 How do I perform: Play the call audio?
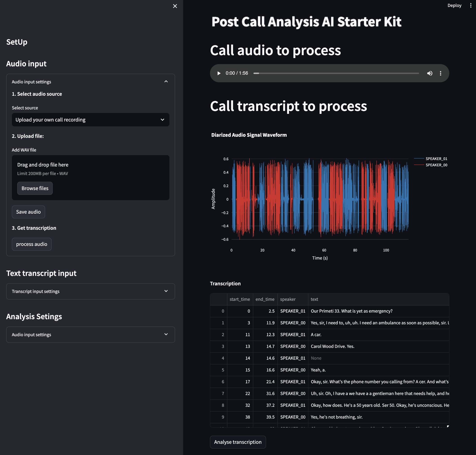[219, 73]
